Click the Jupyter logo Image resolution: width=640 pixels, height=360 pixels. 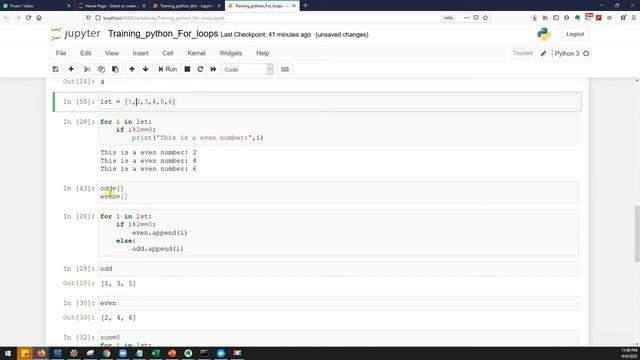point(76,34)
